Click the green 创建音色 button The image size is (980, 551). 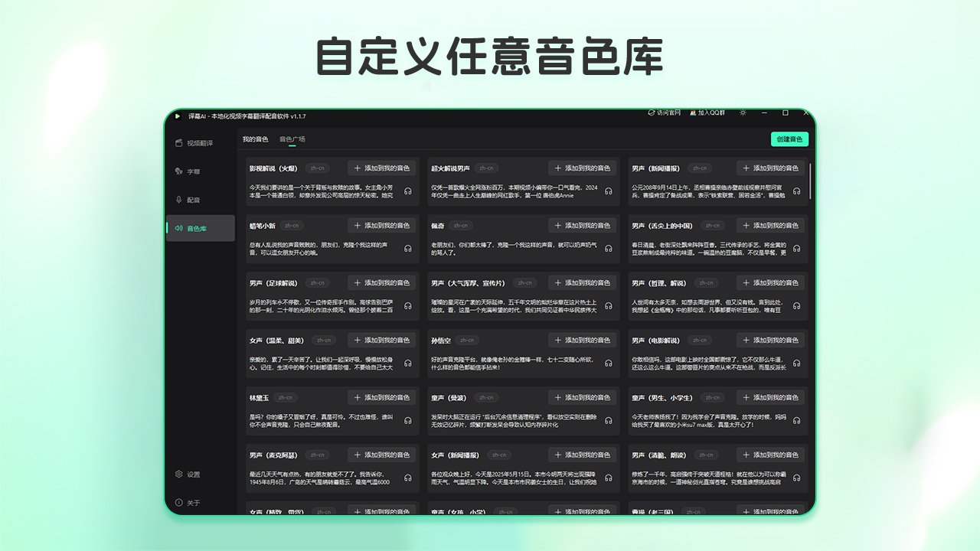[x=789, y=139]
